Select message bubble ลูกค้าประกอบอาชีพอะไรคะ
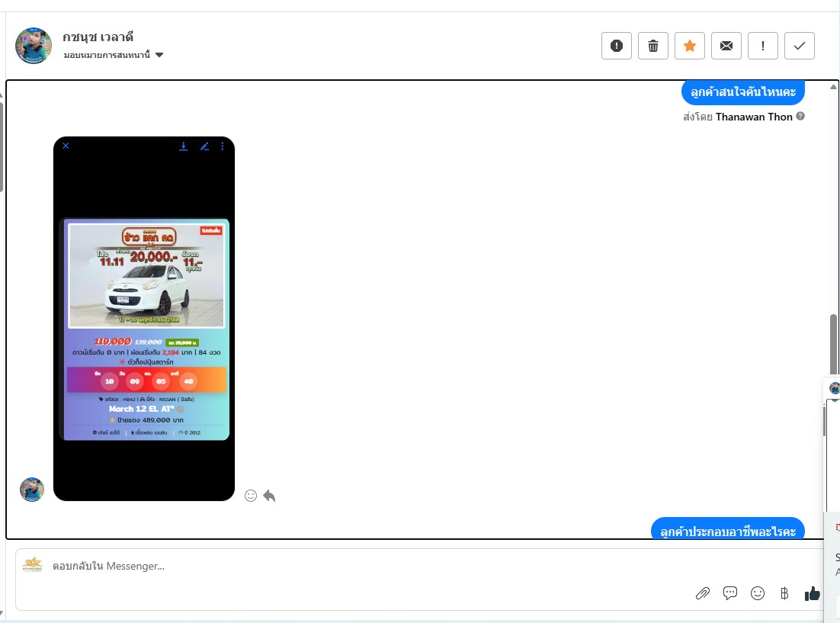 tap(728, 530)
